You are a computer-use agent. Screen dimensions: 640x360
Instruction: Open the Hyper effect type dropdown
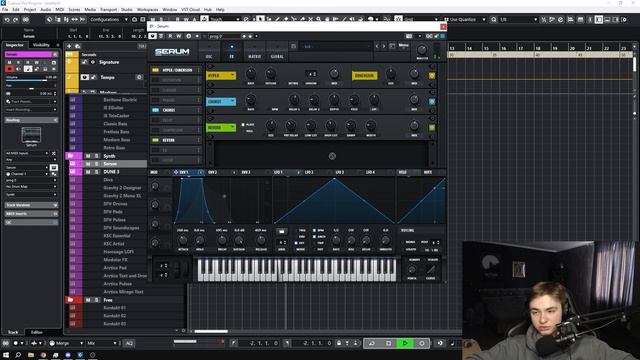pos(221,76)
